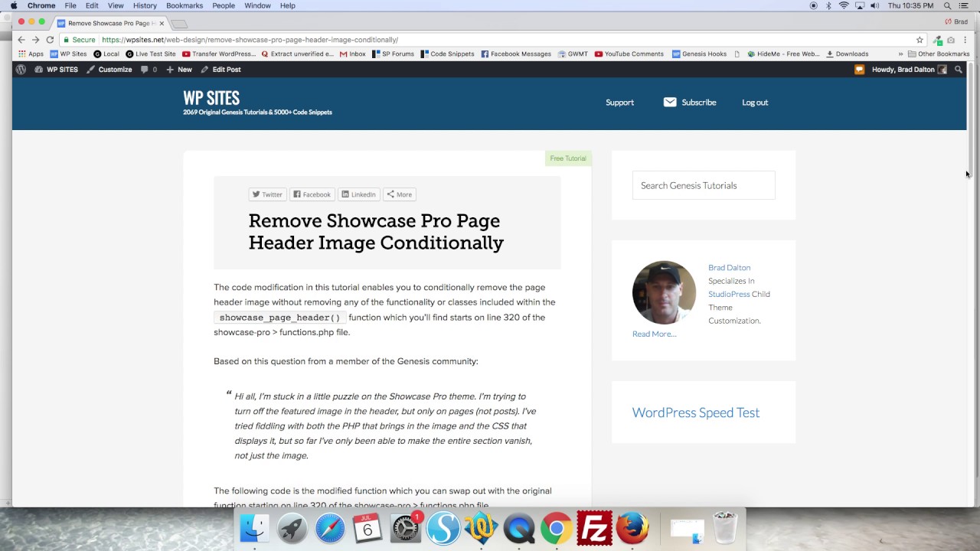The height and width of the screenshot is (551, 980).
Task: Bookmark this page with the star icon
Action: [x=920, y=40]
